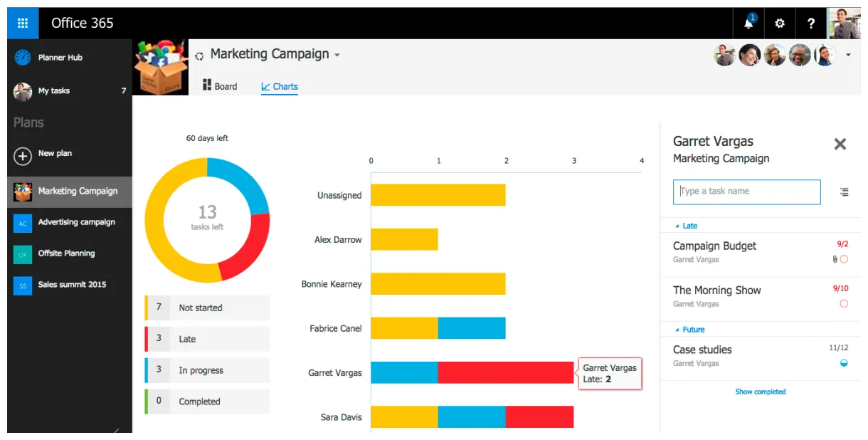Image resolution: width=868 pixels, height=440 pixels.
Task: Click the New plan plus icon
Action: tap(23, 155)
